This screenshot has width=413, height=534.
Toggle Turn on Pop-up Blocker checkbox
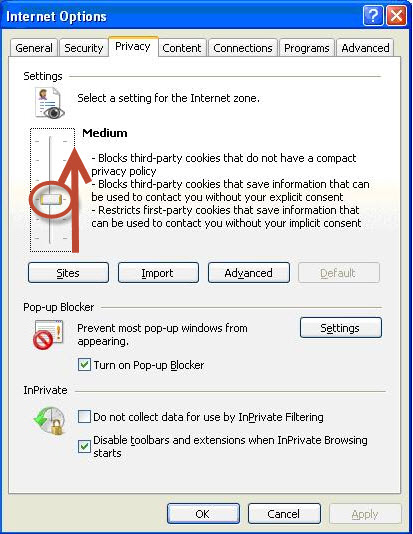[84, 364]
